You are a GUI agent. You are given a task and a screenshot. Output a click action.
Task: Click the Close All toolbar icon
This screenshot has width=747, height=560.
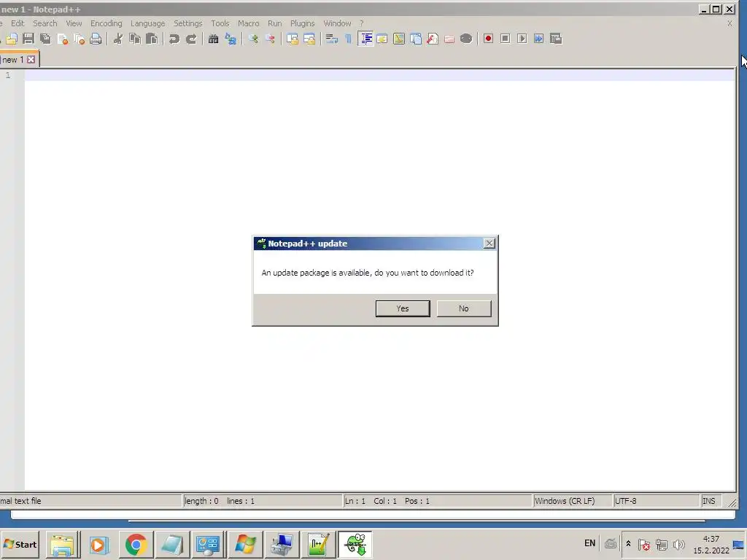pos(79,39)
